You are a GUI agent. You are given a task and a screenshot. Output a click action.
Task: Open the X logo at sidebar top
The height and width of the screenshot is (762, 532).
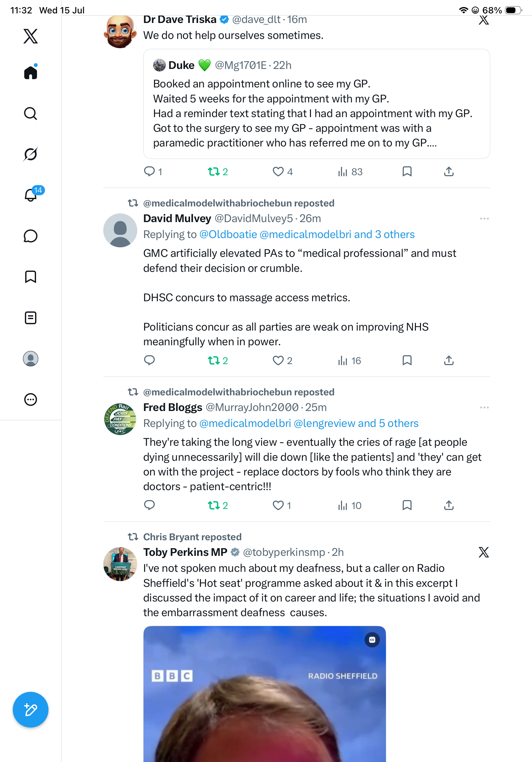[x=31, y=36]
